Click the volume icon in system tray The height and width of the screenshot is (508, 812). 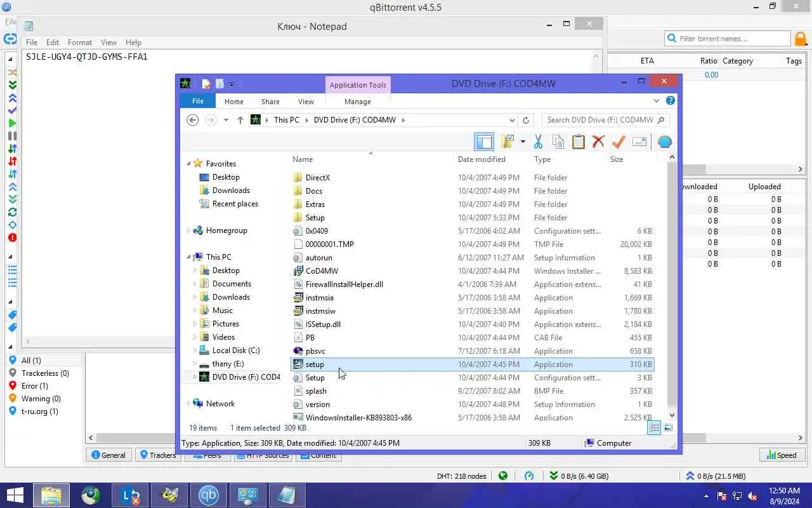(x=753, y=496)
